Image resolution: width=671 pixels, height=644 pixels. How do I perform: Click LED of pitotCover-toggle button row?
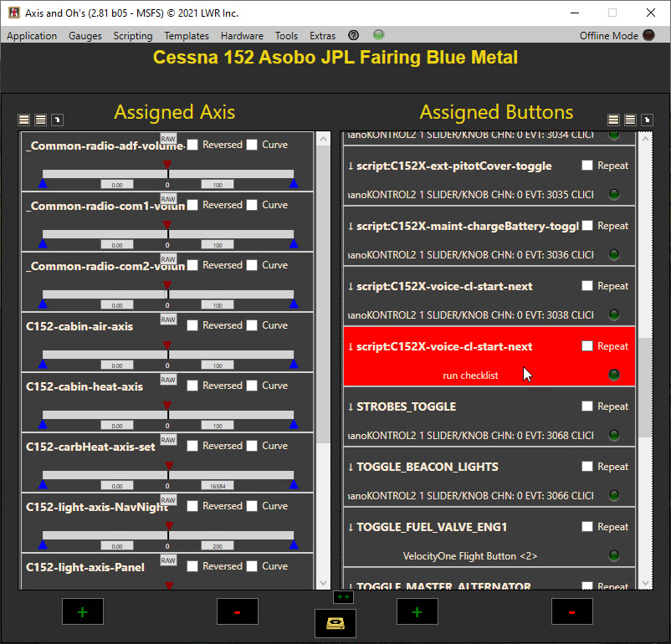pos(614,195)
